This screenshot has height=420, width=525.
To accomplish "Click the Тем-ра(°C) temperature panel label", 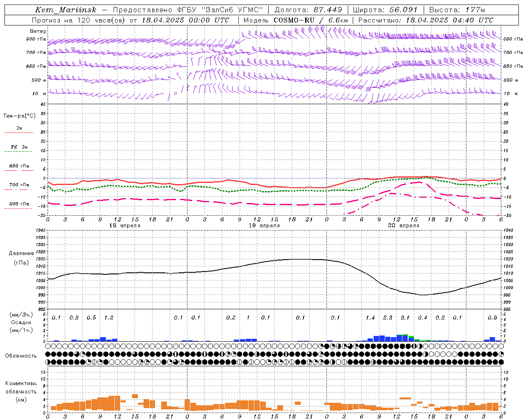I will click(19, 116).
